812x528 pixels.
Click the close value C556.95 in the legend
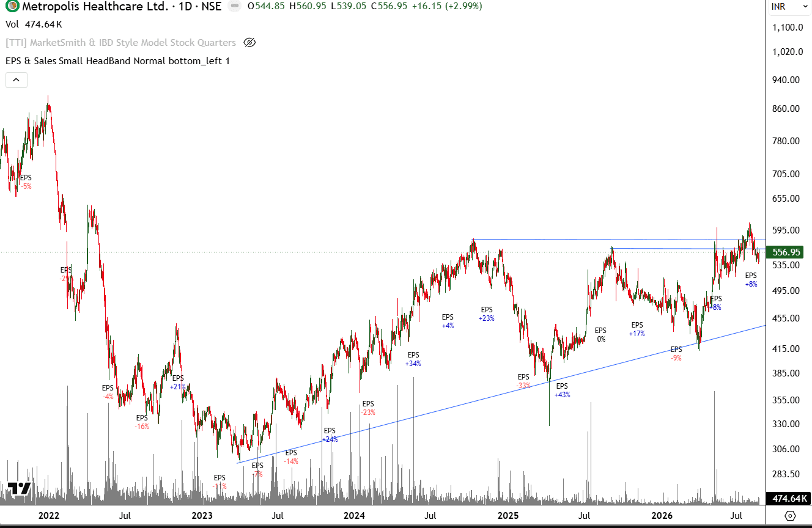390,7
